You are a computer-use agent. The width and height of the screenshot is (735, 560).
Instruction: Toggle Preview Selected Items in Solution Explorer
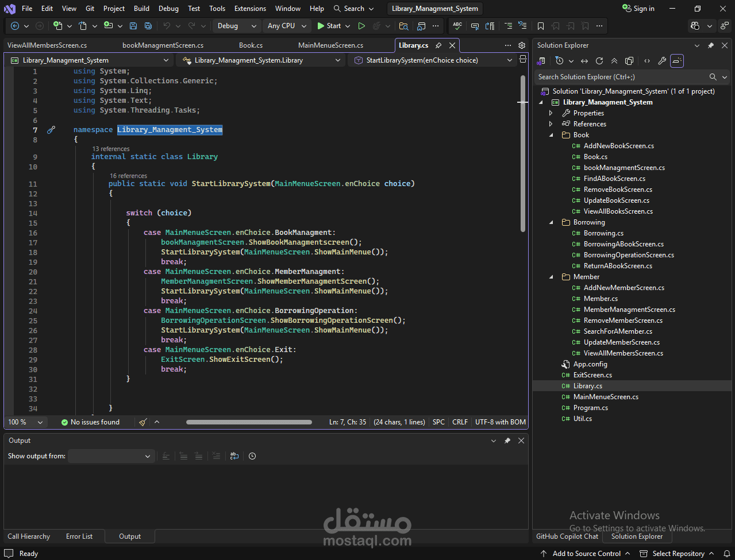(x=676, y=60)
